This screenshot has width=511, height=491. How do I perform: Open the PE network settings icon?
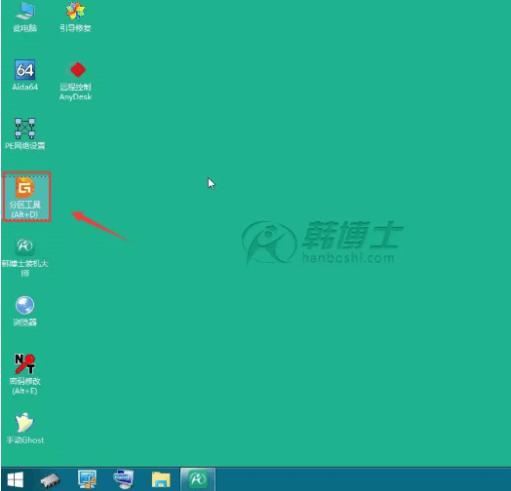(25, 134)
